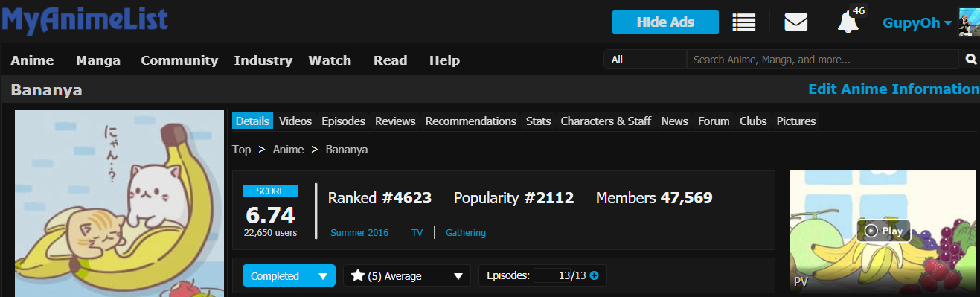Image resolution: width=980 pixels, height=297 pixels.
Task: Switch to the Reviews tab
Action: 395,121
